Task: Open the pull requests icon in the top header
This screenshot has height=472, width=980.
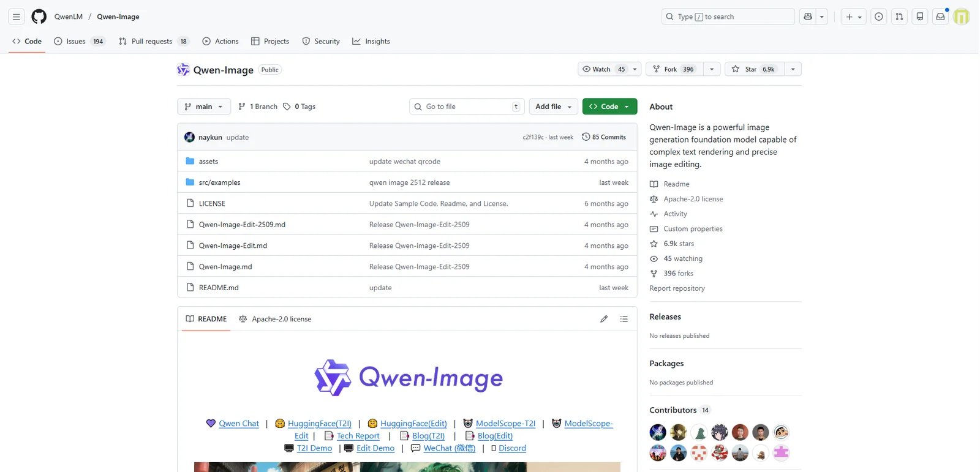Action: coord(899,17)
